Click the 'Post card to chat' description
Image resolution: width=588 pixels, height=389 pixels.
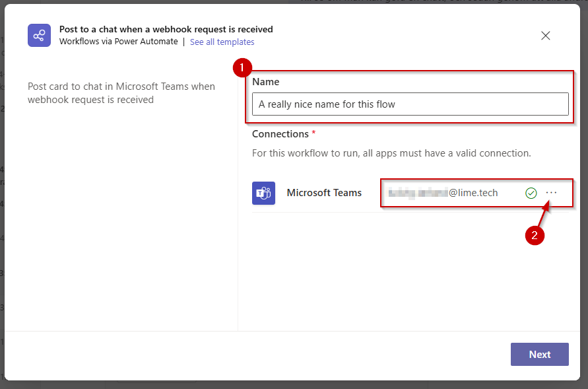pyautogui.click(x=121, y=93)
